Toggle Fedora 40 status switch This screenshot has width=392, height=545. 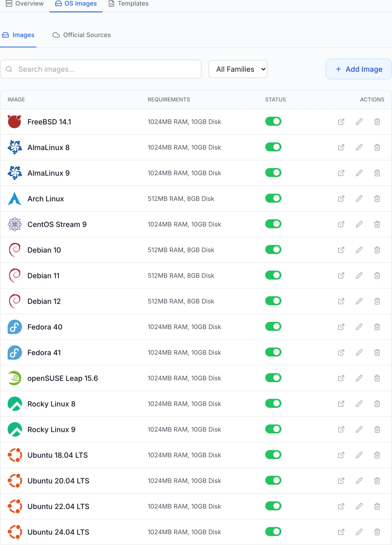tap(273, 327)
